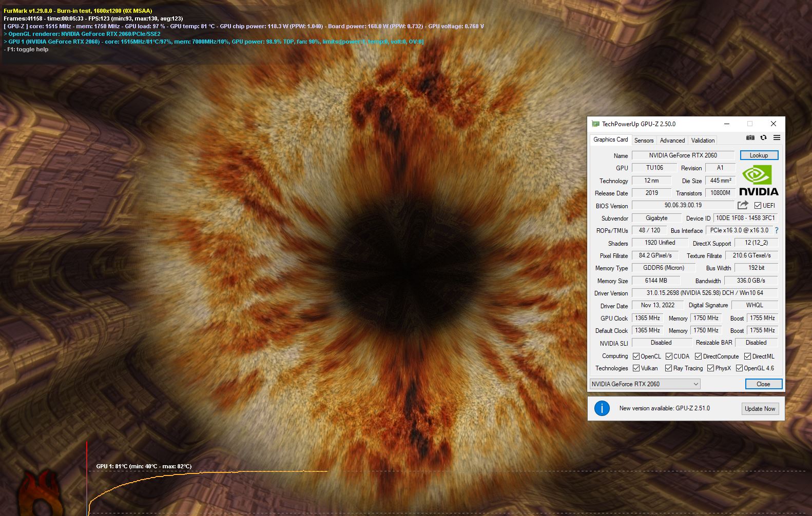Open the NVIDIA GeForce RTX 2060 dropdown
This screenshot has width=812, height=516.
[x=645, y=384]
